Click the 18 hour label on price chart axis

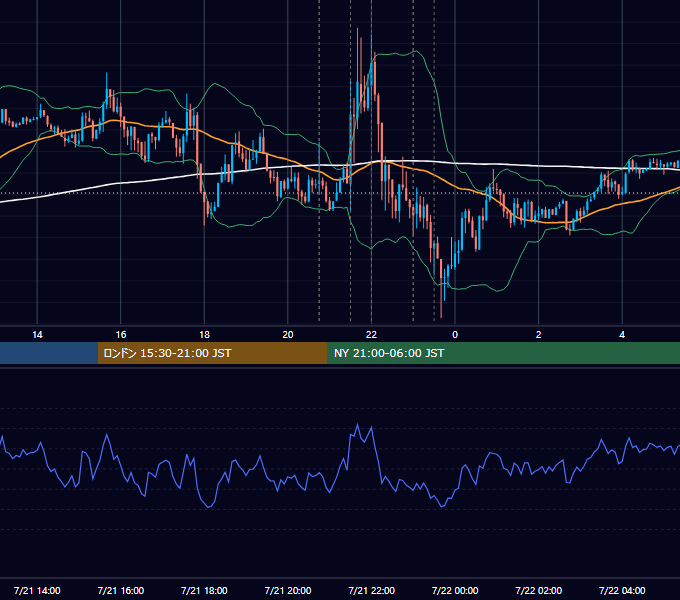204,335
